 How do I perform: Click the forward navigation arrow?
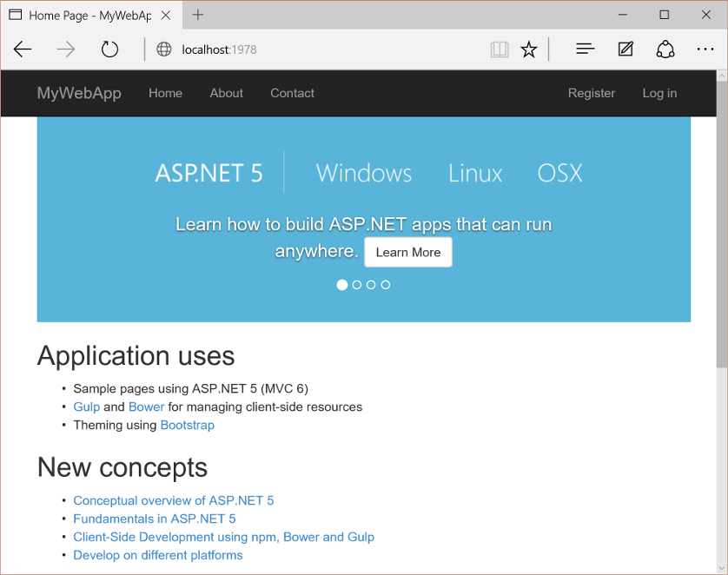[x=65, y=50]
